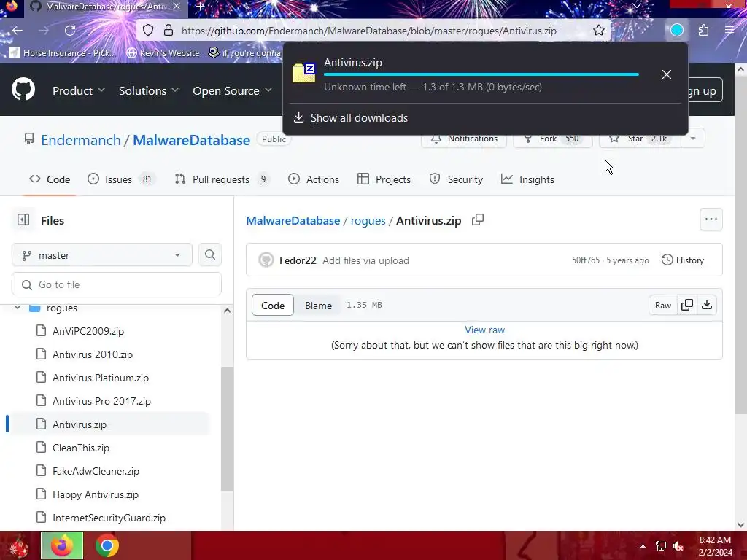Image resolution: width=747 pixels, height=560 pixels.
Task: Open a new tab with plus icon
Action: tap(201, 7)
